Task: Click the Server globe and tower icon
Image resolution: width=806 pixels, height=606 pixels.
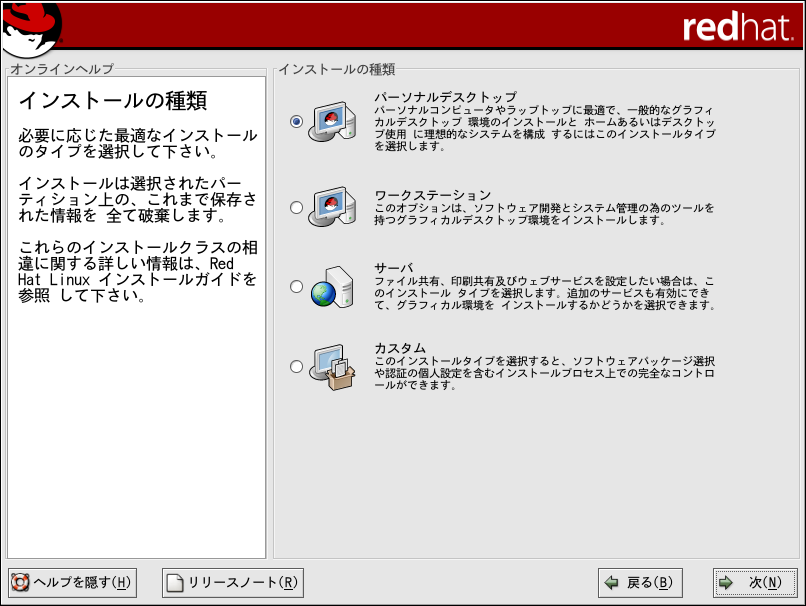Action: point(329,286)
